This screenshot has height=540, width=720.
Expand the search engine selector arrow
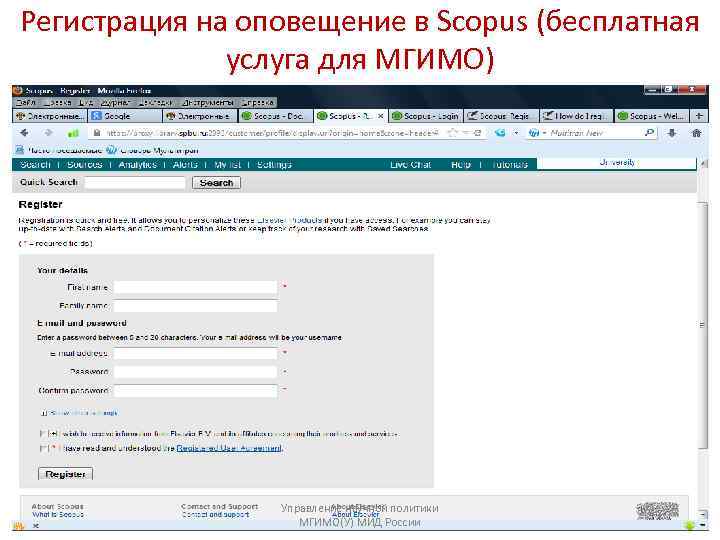[545, 133]
